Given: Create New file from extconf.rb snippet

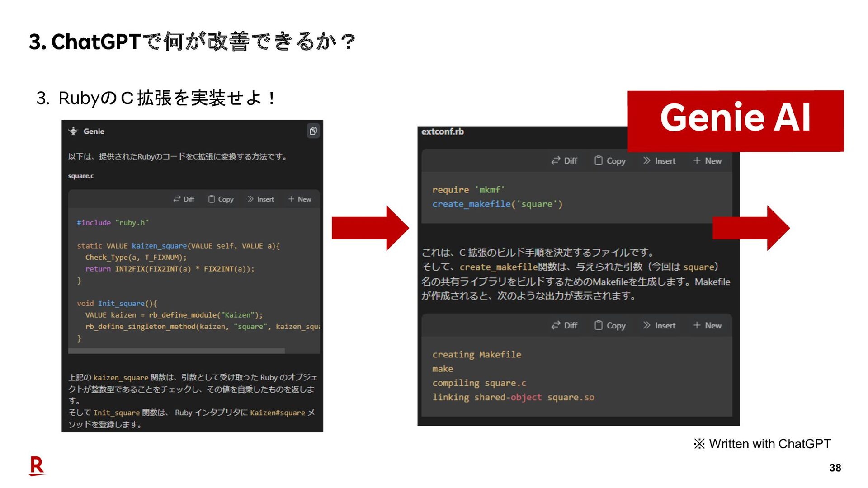Looking at the screenshot, I should tap(708, 161).
